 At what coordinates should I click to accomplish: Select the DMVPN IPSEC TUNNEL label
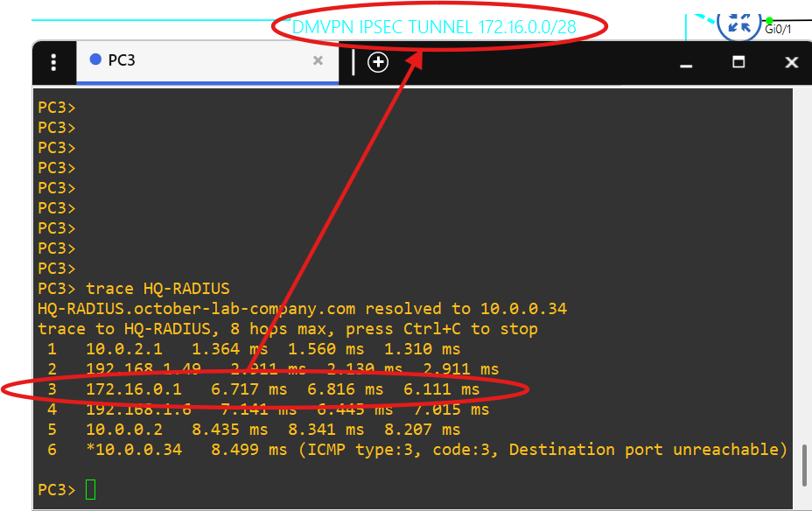point(434,27)
